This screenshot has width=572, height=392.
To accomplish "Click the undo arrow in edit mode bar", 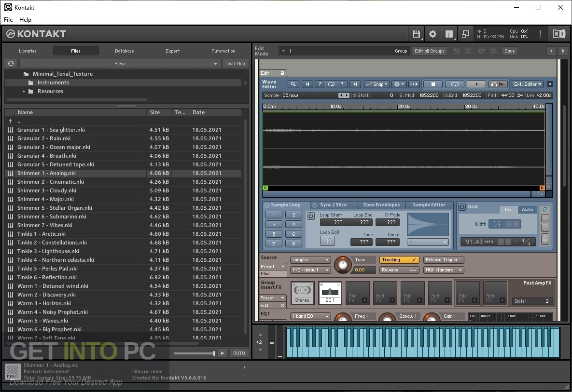I will [456, 51].
